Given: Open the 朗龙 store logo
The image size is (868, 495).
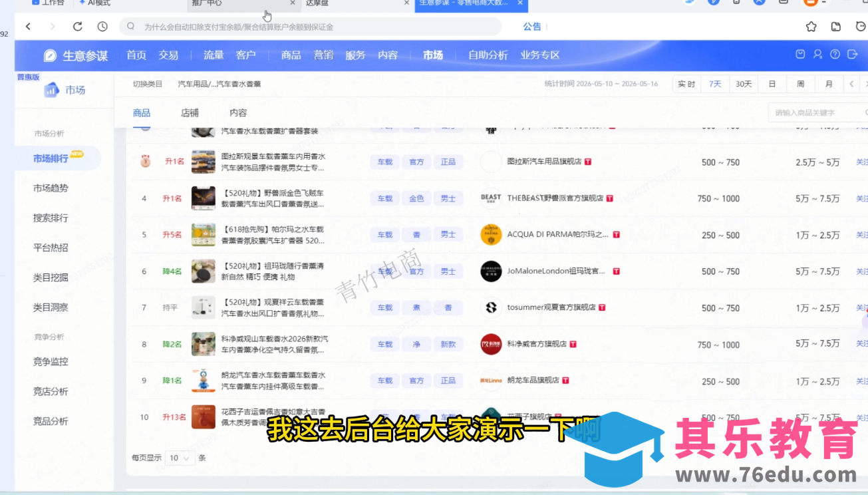Looking at the screenshot, I should (491, 381).
